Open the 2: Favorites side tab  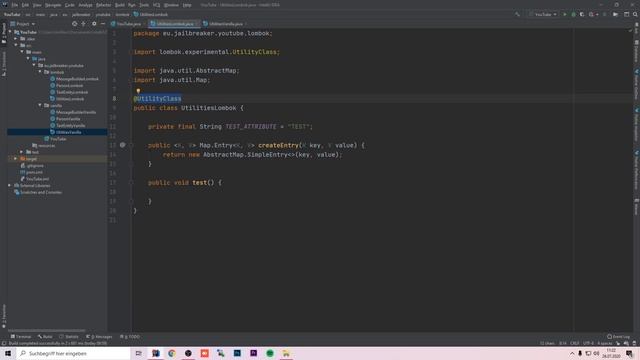pos(4,316)
